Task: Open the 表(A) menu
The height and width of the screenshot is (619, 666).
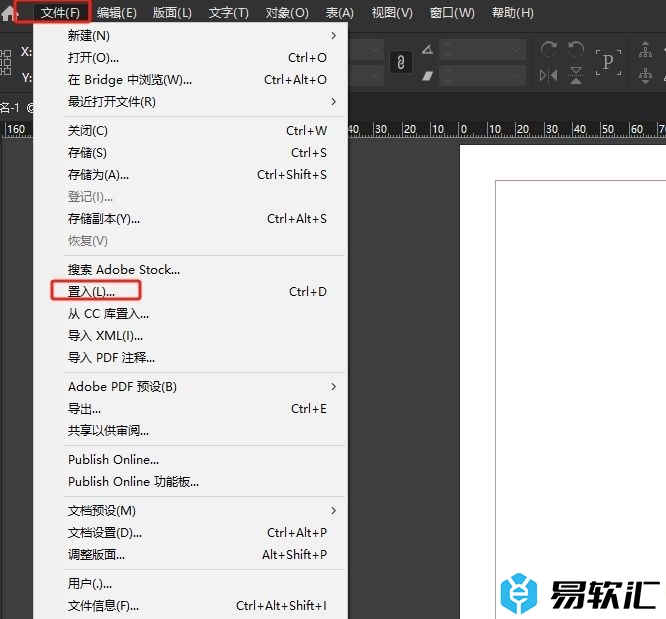Action: [x=339, y=13]
